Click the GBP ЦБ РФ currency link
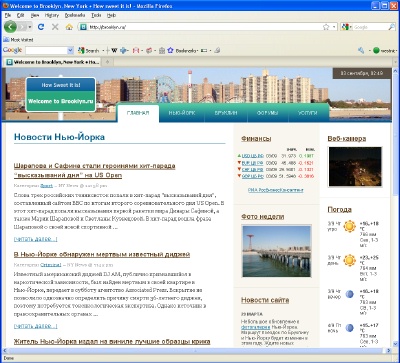This screenshot has width=400, height=363. pyautogui.click(x=252, y=176)
